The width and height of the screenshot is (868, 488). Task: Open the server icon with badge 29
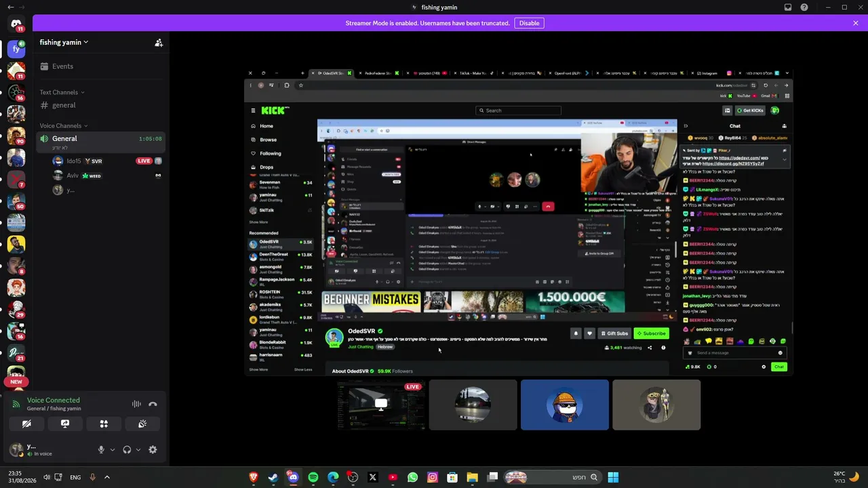click(x=16, y=309)
